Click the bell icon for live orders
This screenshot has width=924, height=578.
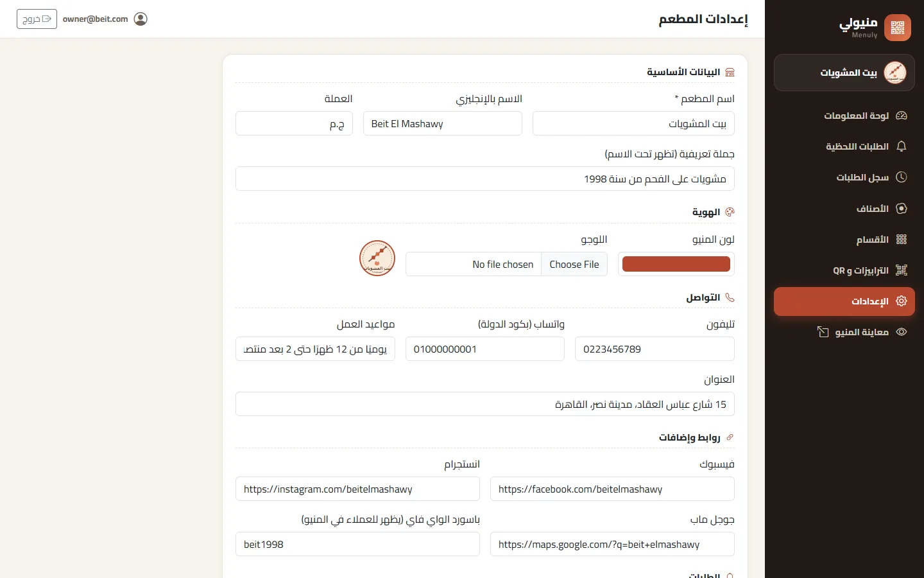[902, 146]
